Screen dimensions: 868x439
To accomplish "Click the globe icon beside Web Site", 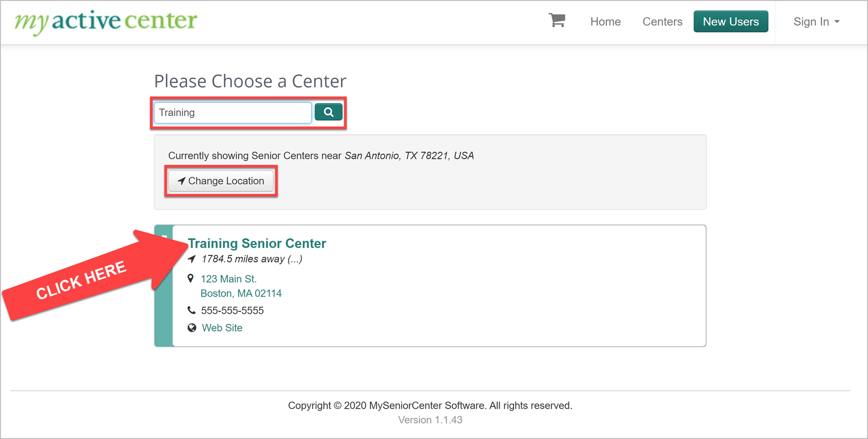I will [x=192, y=328].
